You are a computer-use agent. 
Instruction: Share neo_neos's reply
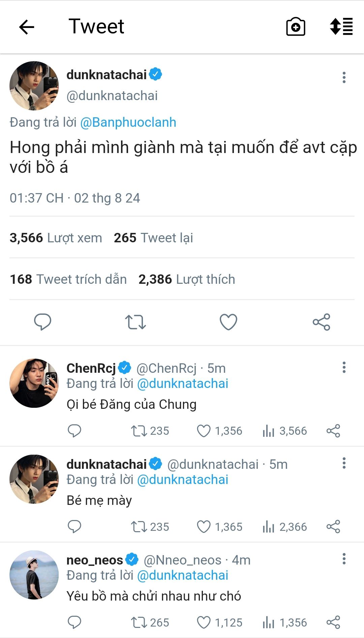click(x=333, y=622)
